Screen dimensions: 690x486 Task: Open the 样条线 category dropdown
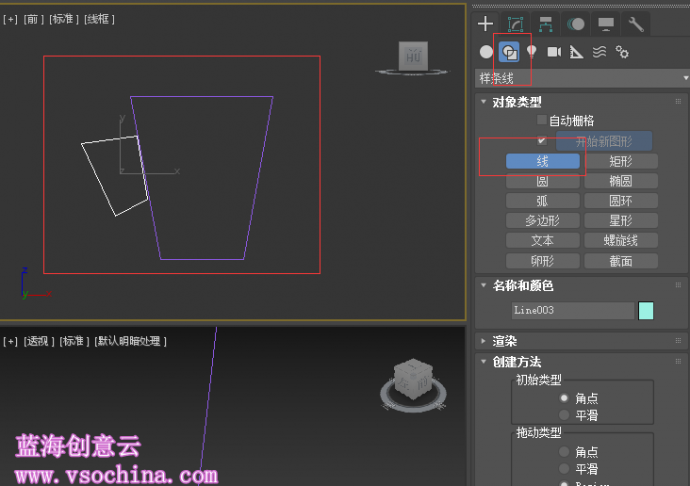point(582,78)
